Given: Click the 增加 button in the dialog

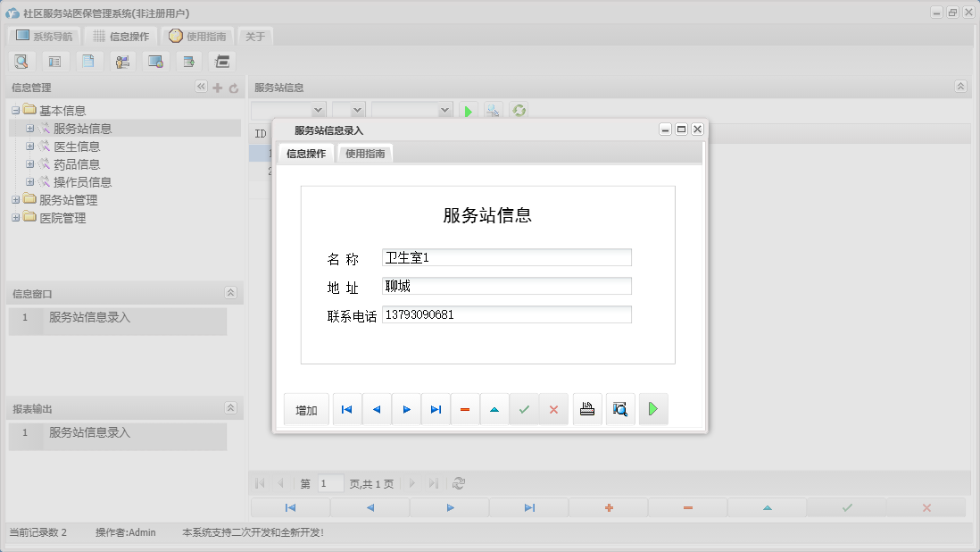Looking at the screenshot, I should tap(305, 408).
